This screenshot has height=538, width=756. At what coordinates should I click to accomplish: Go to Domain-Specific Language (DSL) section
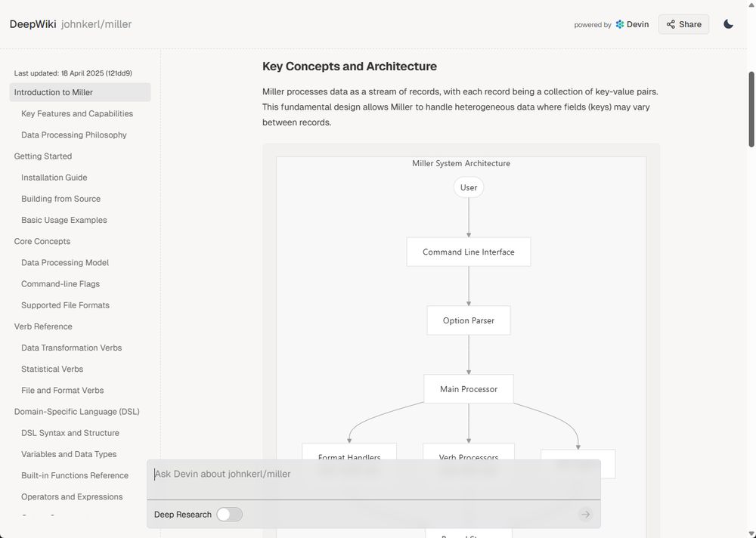coord(76,412)
